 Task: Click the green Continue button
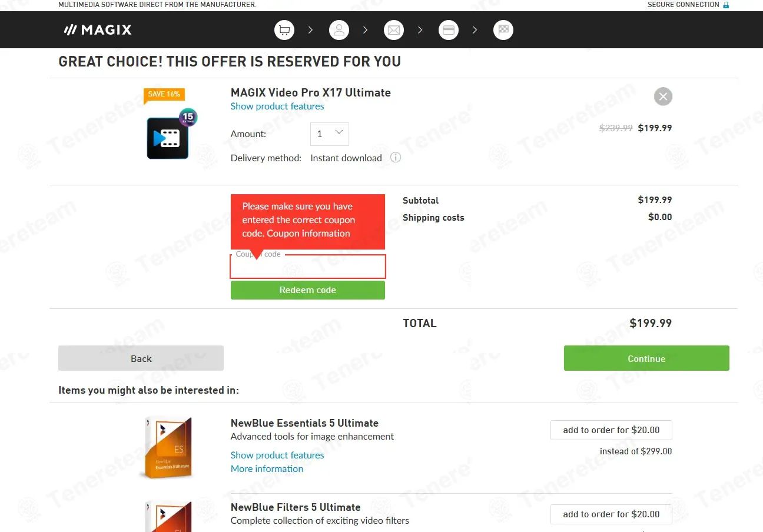646,358
